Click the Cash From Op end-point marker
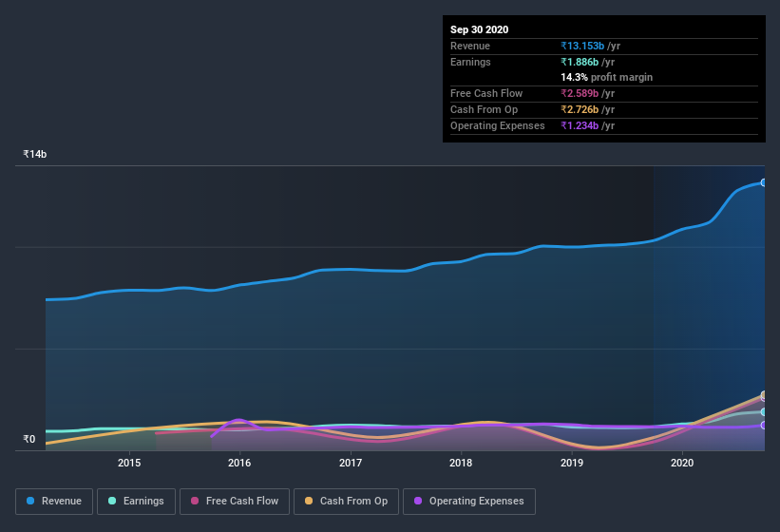The height and width of the screenshot is (532, 780). pos(764,395)
